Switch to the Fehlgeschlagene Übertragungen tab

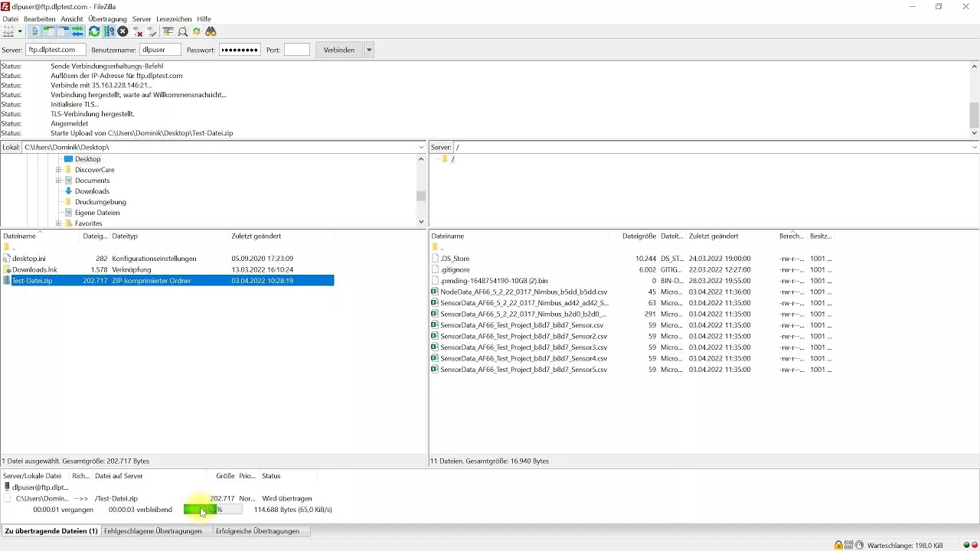[153, 530]
